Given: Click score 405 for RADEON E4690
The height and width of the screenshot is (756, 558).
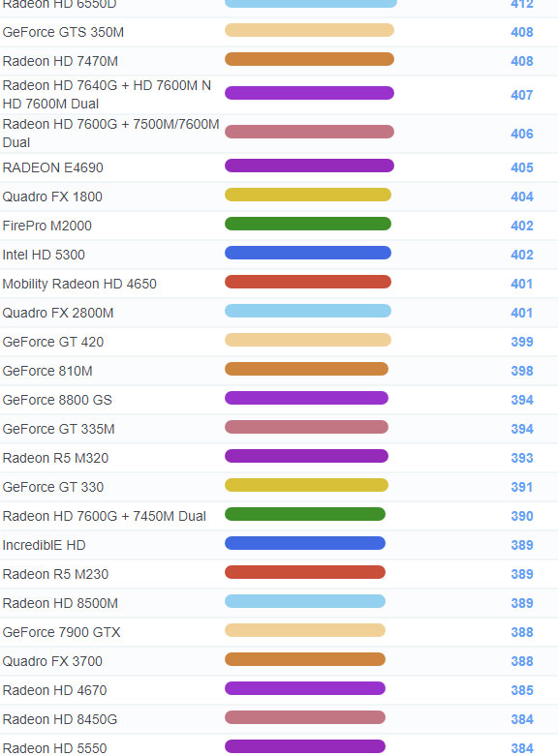Looking at the screenshot, I should point(522,167).
